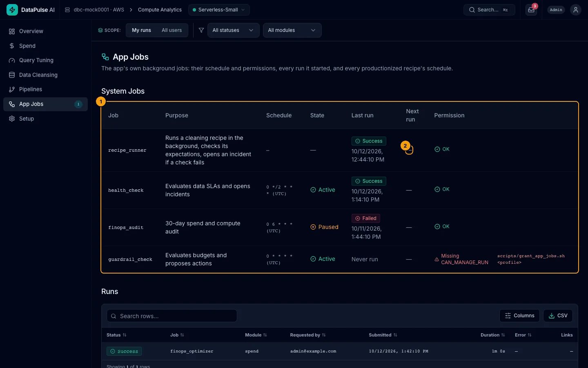Expand the Serverless-Small compute selector
The width and height of the screenshot is (588, 368).
click(219, 10)
